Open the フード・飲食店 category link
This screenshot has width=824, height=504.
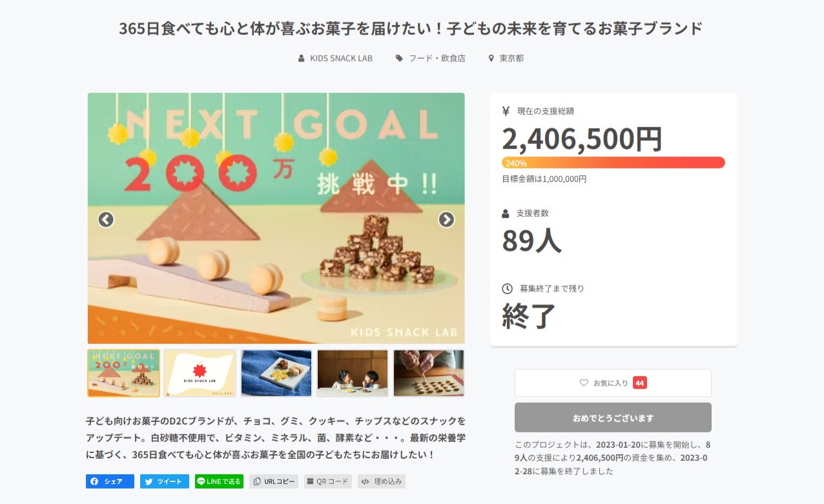[437, 58]
